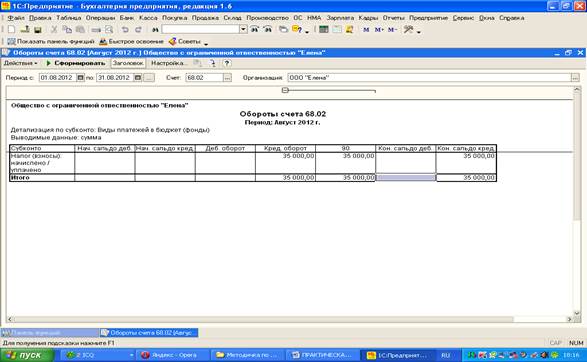Open calendar picker for start date 01.08.2012
Screen dimensions: 587x362
(x=80, y=77)
